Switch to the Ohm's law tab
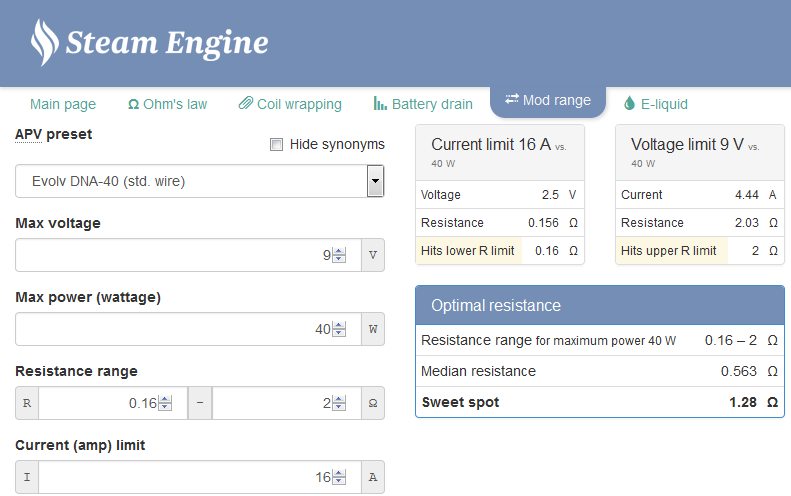The image size is (791, 496). point(176,104)
